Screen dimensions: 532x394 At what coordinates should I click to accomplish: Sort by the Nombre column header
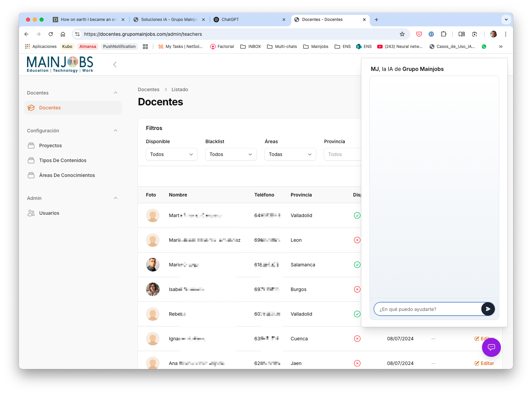click(178, 195)
